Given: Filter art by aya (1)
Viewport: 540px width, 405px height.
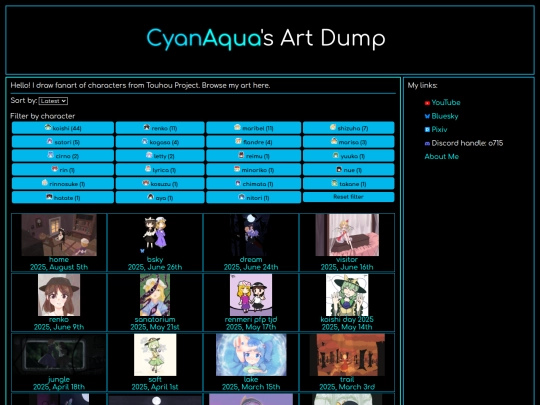Looking at the screenshot, I should (x=160, y=197).
